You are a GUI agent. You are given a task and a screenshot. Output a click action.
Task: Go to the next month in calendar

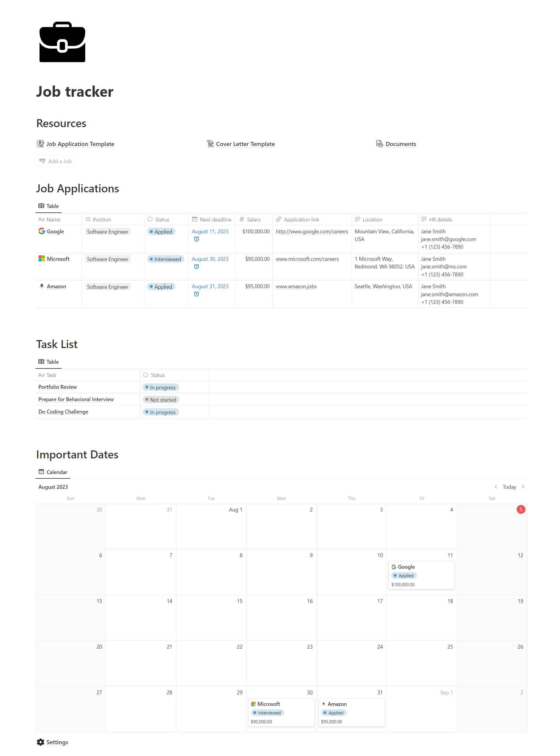(x=523, y=486)
